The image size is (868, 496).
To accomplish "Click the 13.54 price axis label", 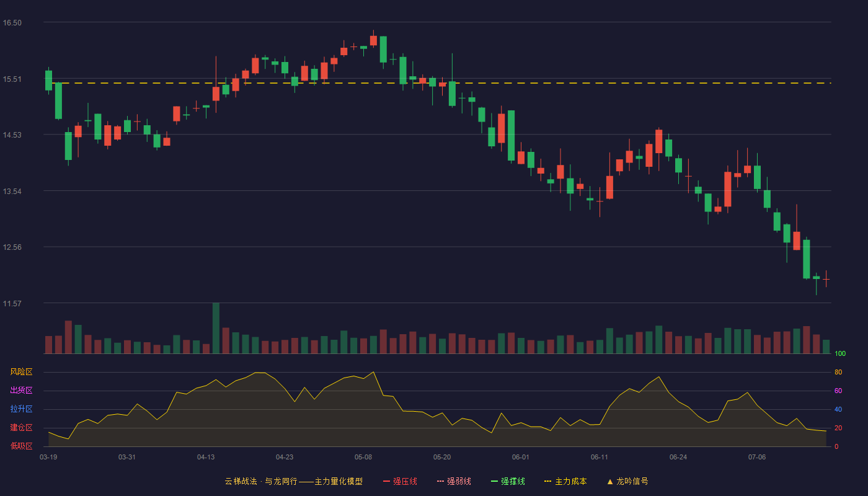I will pyautogui.click(x=12, y=192).
